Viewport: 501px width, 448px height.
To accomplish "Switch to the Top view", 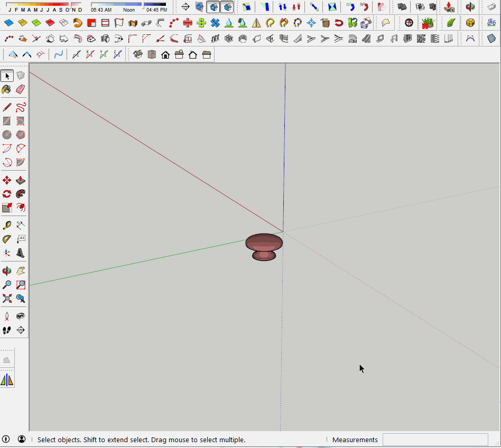I will click(151, 54).
